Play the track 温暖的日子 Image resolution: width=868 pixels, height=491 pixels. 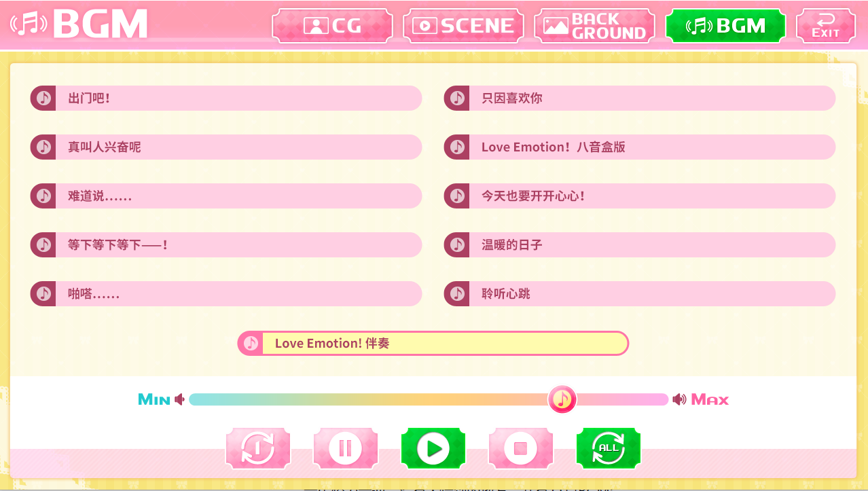(x=640, y=244)
